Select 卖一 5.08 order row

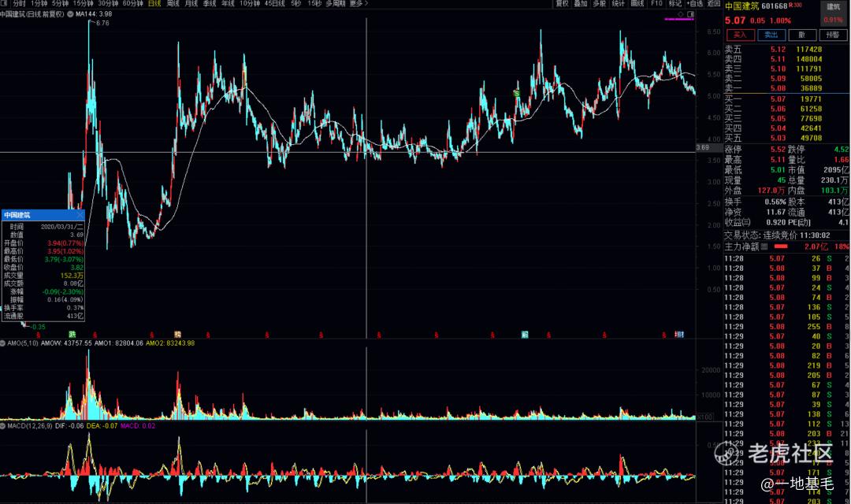click(x=786, y=88)
